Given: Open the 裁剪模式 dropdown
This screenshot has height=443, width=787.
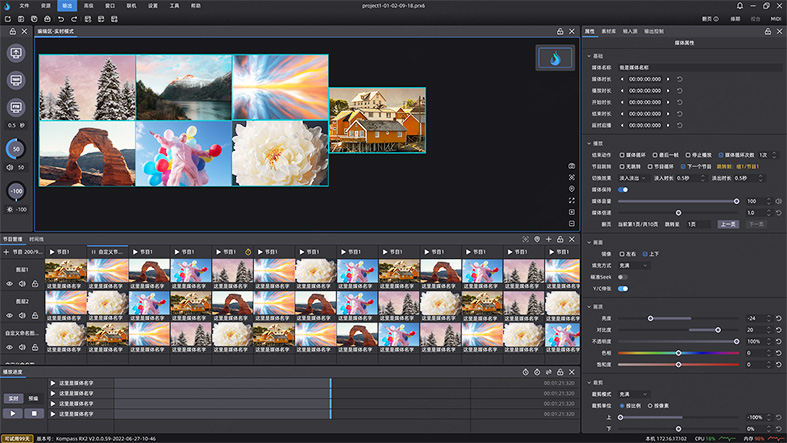Looking at the screenshot, I should click(634, 394).
